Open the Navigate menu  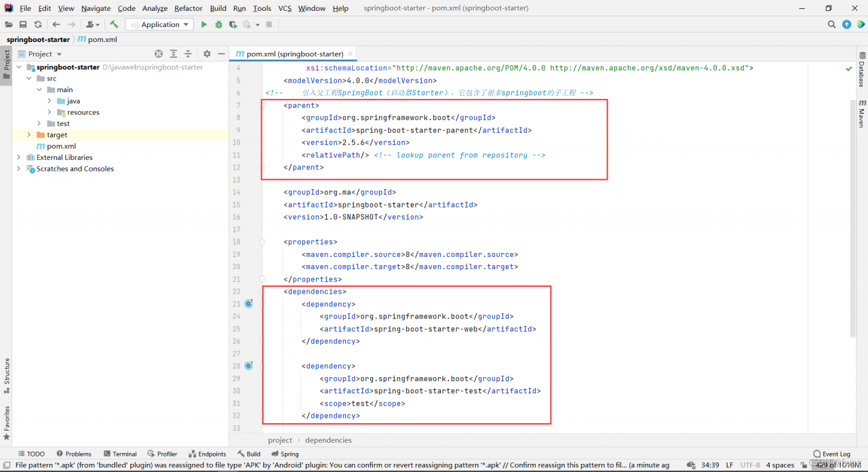click(x=96, y=8)
